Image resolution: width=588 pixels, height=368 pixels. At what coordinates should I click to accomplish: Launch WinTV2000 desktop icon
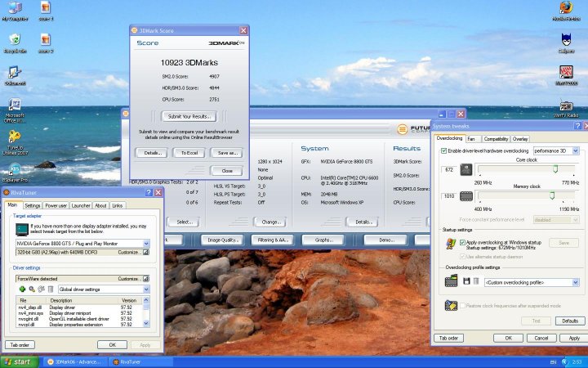pos(566,75)
